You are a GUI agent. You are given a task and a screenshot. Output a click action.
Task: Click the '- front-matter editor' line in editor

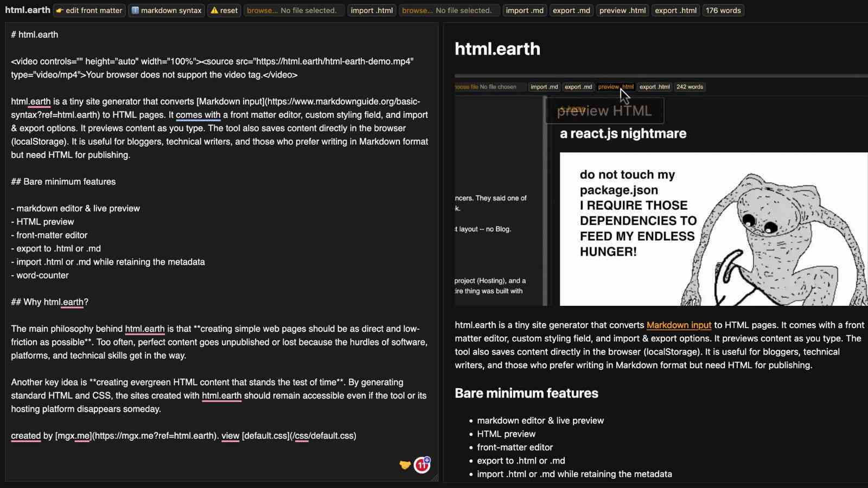pos(49,235)
